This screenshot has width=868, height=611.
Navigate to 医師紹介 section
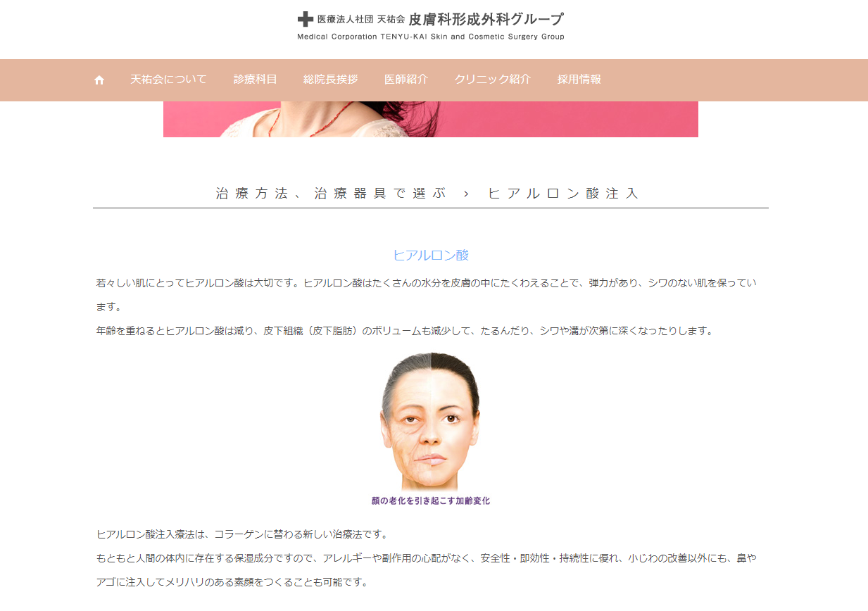[x=405, y=80]
